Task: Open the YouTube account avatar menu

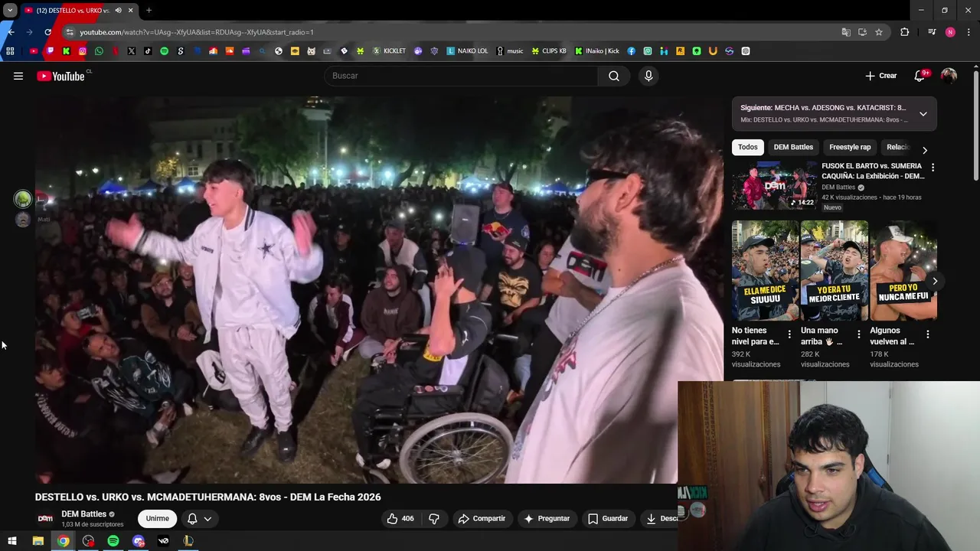Action: pyautogui.click(x=949, y=76)
